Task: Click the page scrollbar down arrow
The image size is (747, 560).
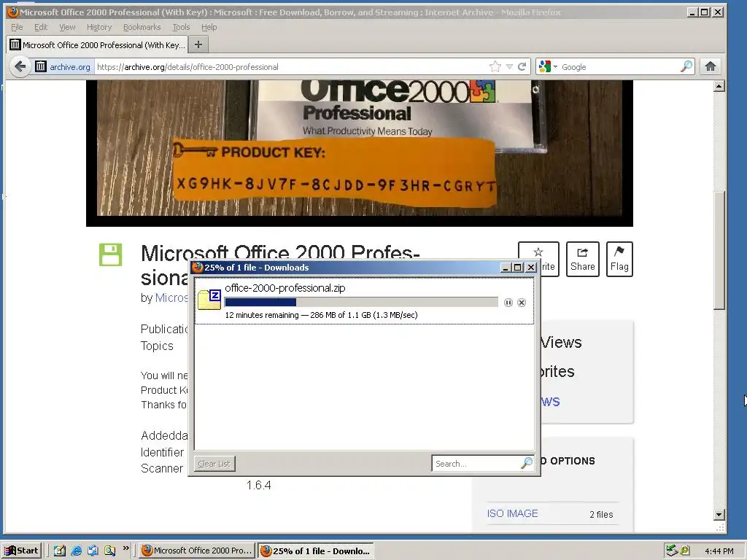Action: click(x=719, y=514)
